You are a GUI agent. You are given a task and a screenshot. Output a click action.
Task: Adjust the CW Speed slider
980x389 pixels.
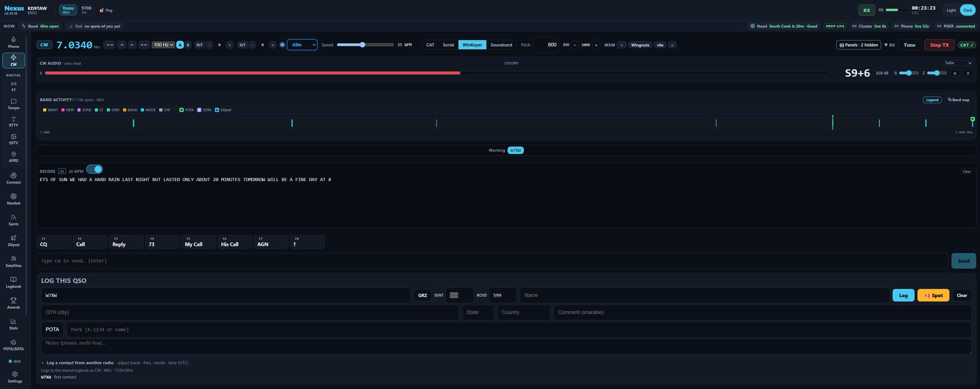[x=365, y=45]
